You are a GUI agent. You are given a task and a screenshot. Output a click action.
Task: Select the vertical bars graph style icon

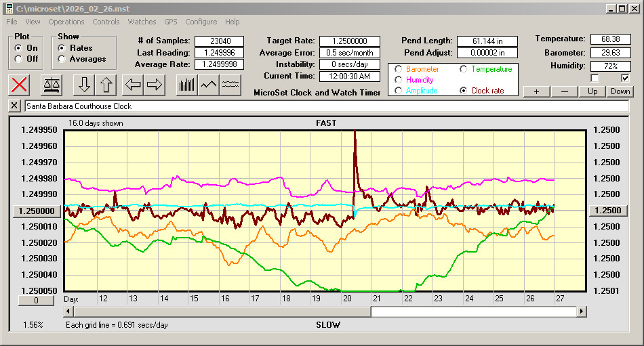coord(187,85)
